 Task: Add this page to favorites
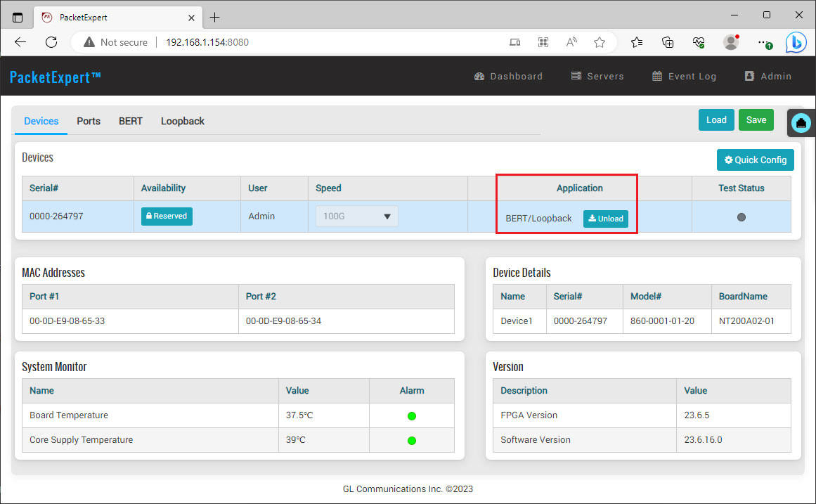(x=600, y=42)
